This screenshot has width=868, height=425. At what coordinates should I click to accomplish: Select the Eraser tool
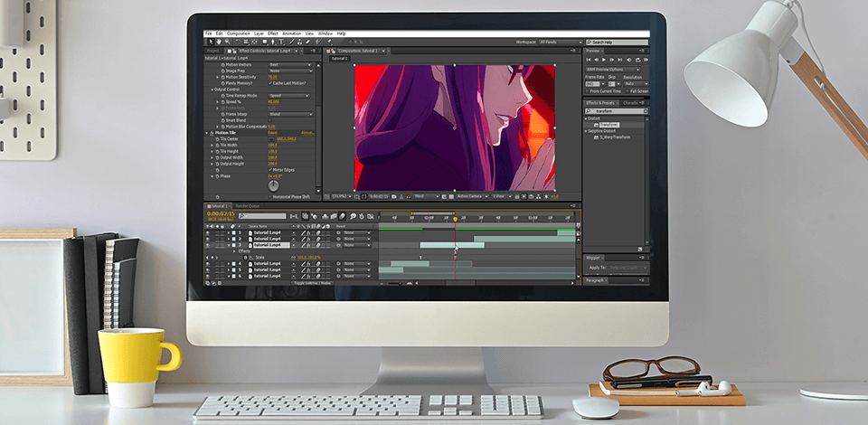307,42
